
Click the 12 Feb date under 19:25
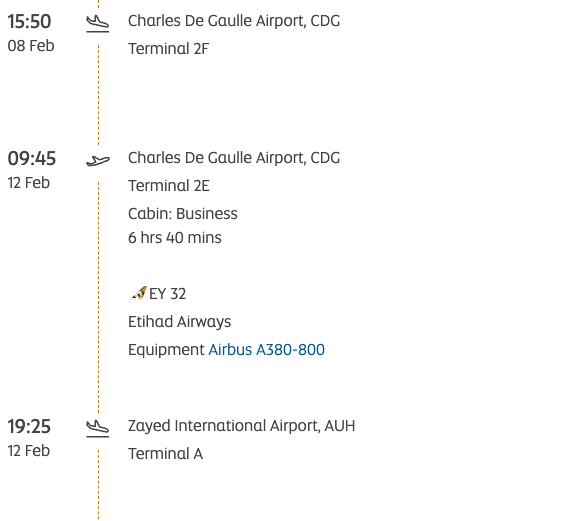29,451
